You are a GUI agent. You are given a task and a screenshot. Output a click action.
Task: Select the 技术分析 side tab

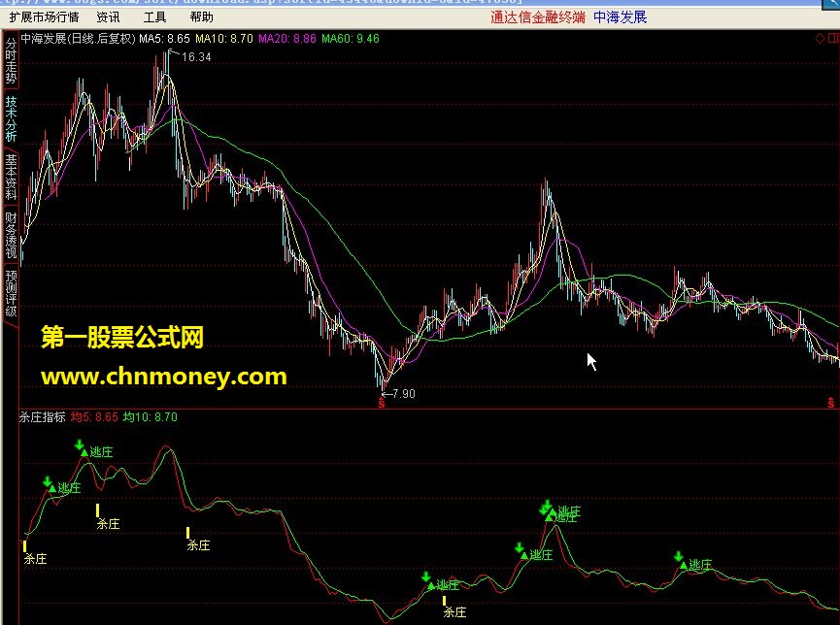click(x=11, y=119)
